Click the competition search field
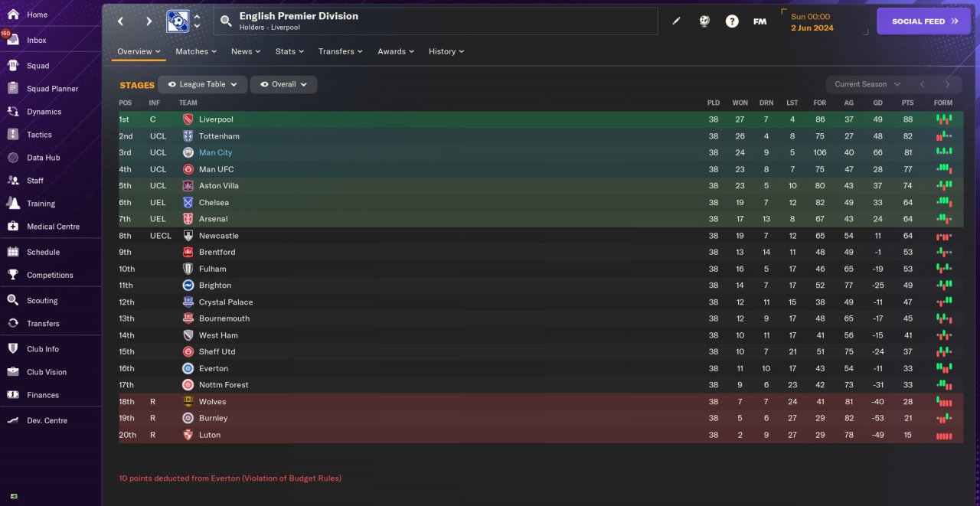 click(436, 21)
